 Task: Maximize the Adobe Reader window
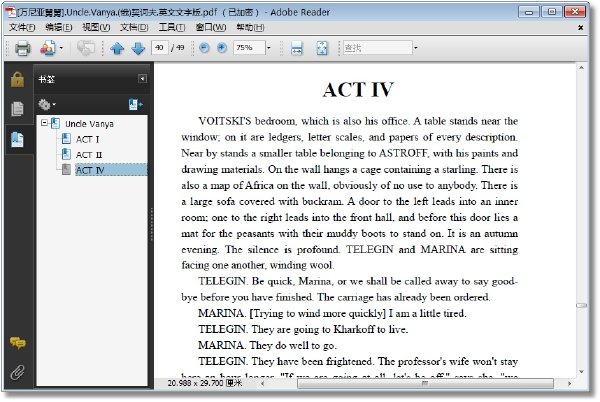point(551,12)
